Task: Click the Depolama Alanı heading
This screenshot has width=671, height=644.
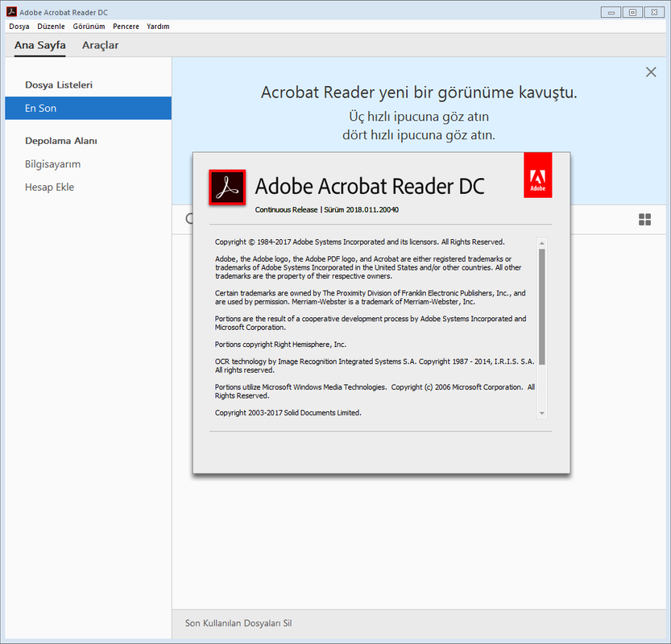Action: tap(60, 141)
